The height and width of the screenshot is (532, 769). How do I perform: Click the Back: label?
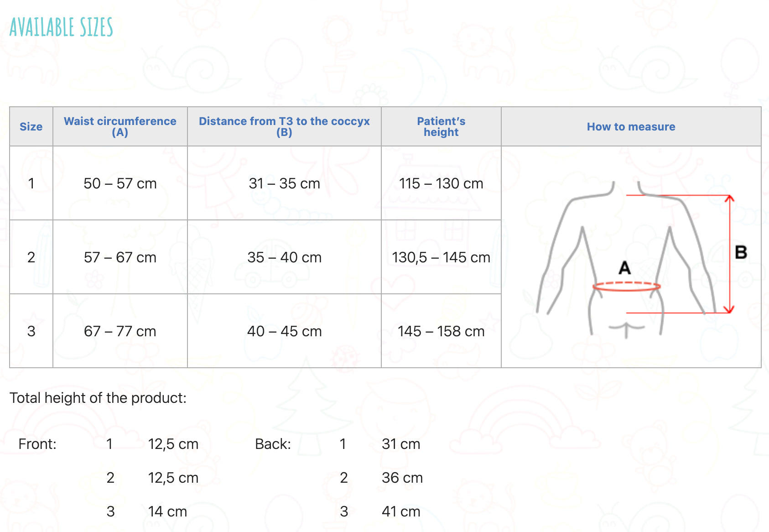pos(273,444)
